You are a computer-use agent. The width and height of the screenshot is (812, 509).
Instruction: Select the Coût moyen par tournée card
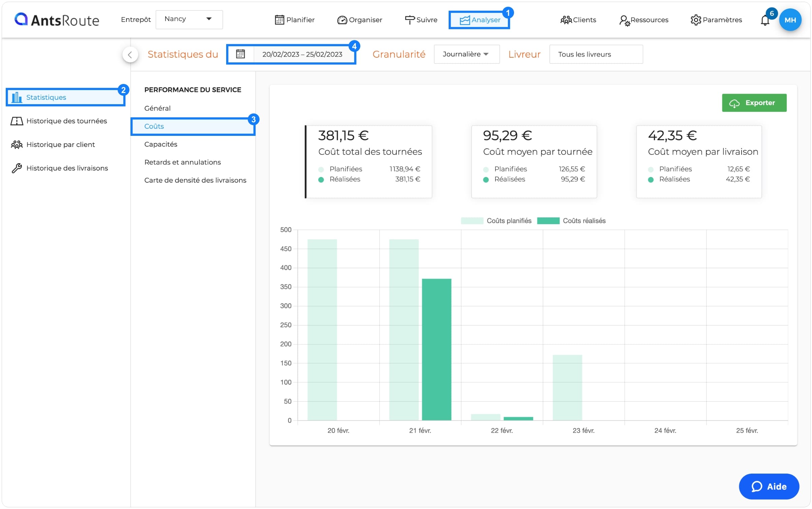(534, 162)
